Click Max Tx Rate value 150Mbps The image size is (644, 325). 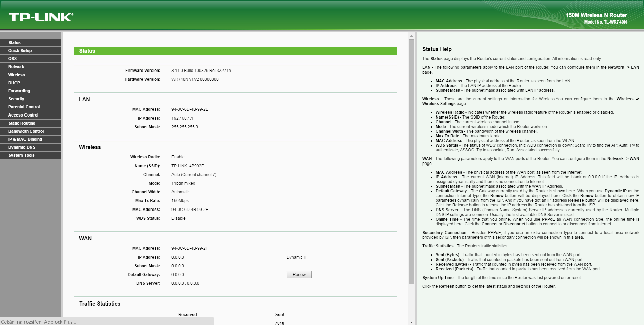(x=180, y=201)
